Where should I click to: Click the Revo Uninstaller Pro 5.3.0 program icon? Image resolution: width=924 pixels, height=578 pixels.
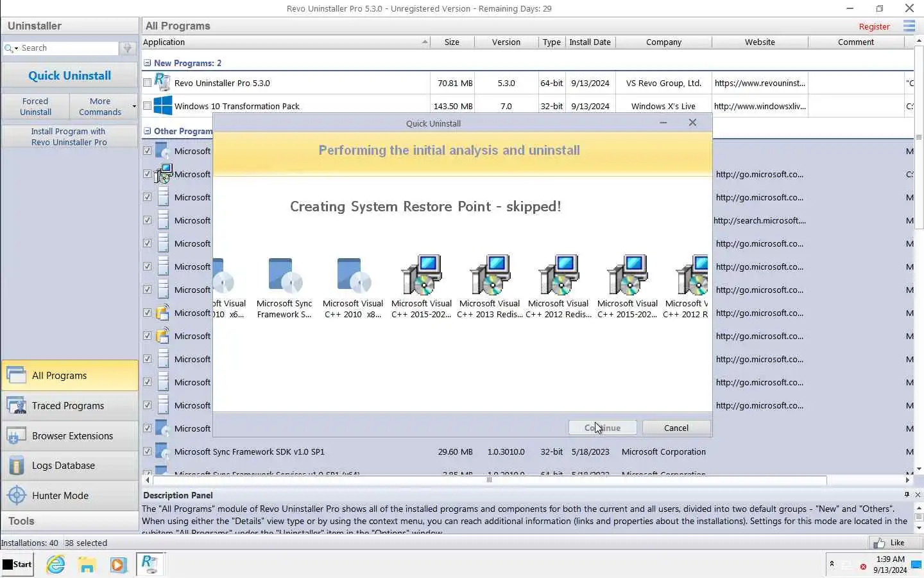coord(162,83)
